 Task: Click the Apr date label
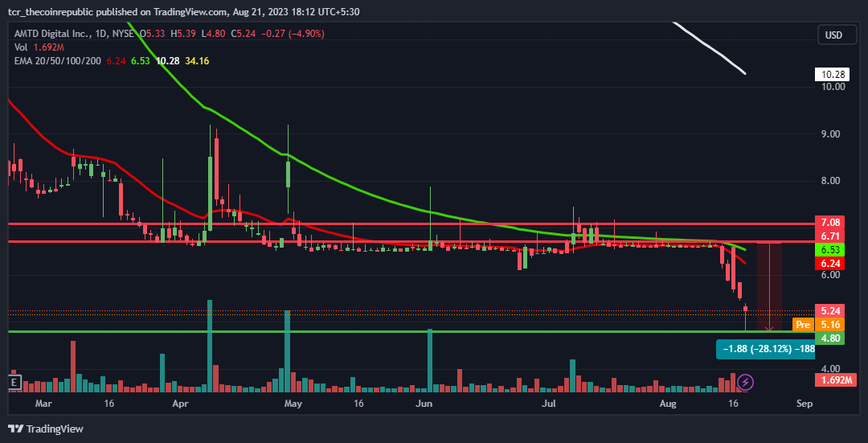point(181,404)
